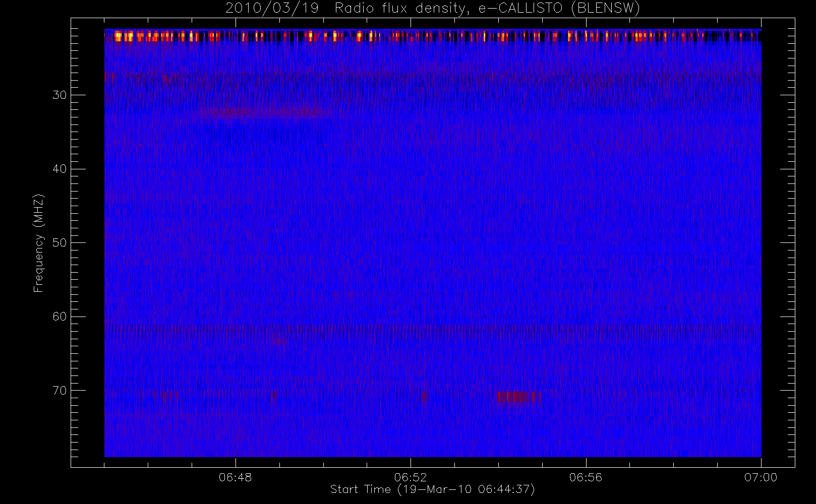Click the 50 MHz frequency tick label

pyautogui.click(x=60, y=242)
